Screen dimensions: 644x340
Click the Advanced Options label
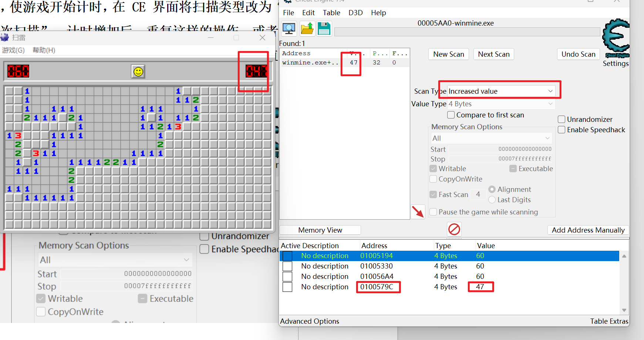(310, 321)
